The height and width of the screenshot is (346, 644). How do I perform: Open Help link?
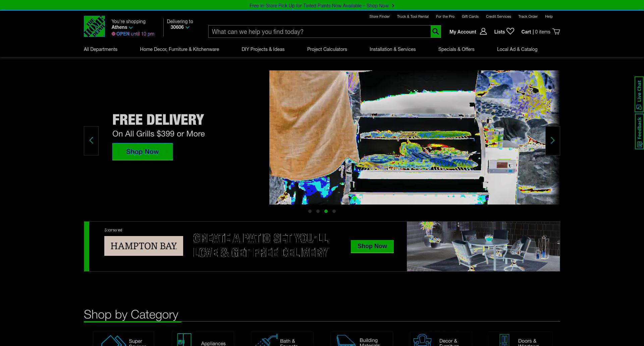(549, 16)
